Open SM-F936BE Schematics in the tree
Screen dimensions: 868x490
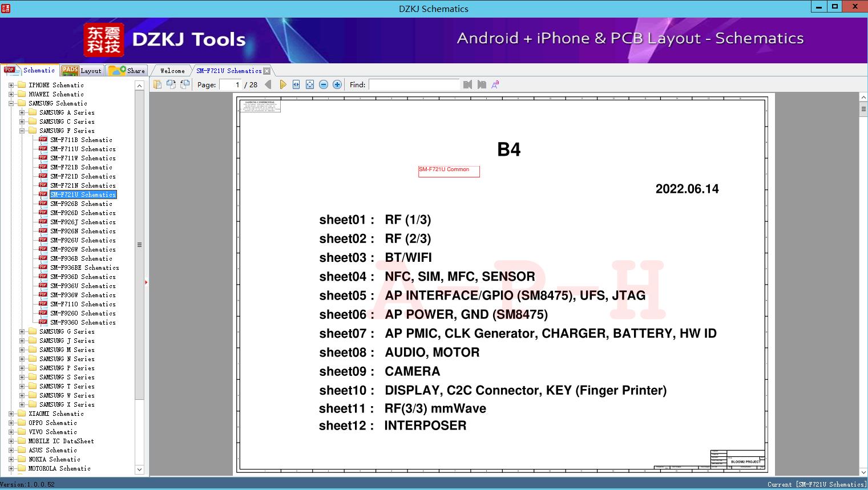coord(84,268)
